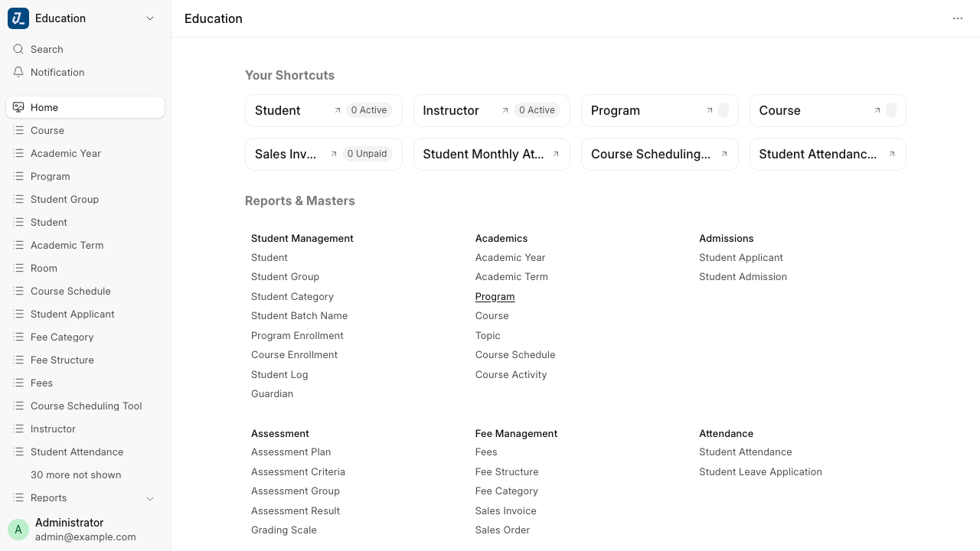The width and height of the screenshot is (980, 551).
Task: Click the arrow on Course Scheduling shortcut
Action: 724,154
